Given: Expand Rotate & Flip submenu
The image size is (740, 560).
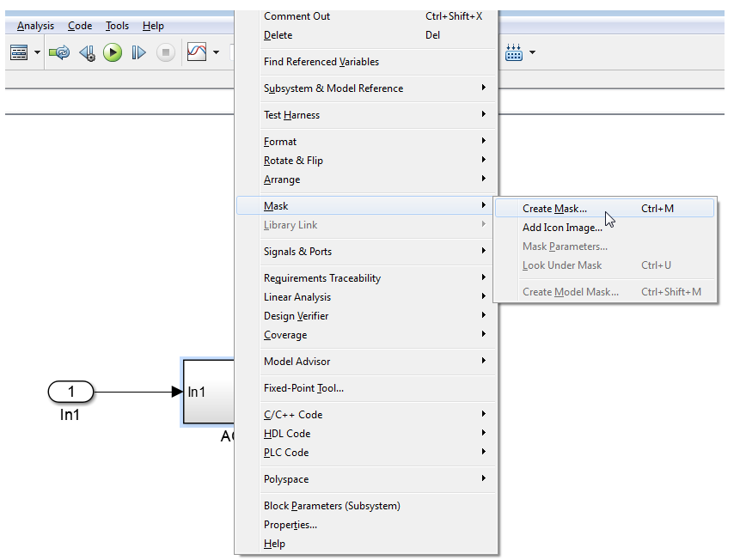Looking at the screenshot, I should coord(366,161).
